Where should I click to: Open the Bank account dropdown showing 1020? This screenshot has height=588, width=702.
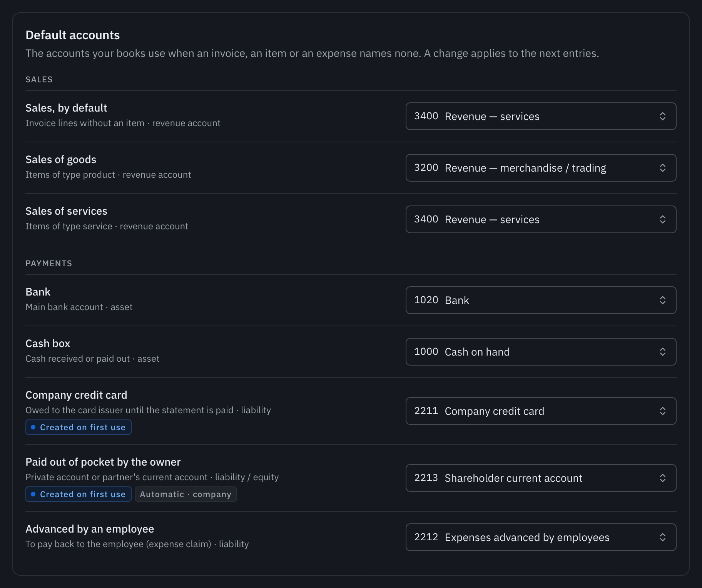tap(541, 300)
